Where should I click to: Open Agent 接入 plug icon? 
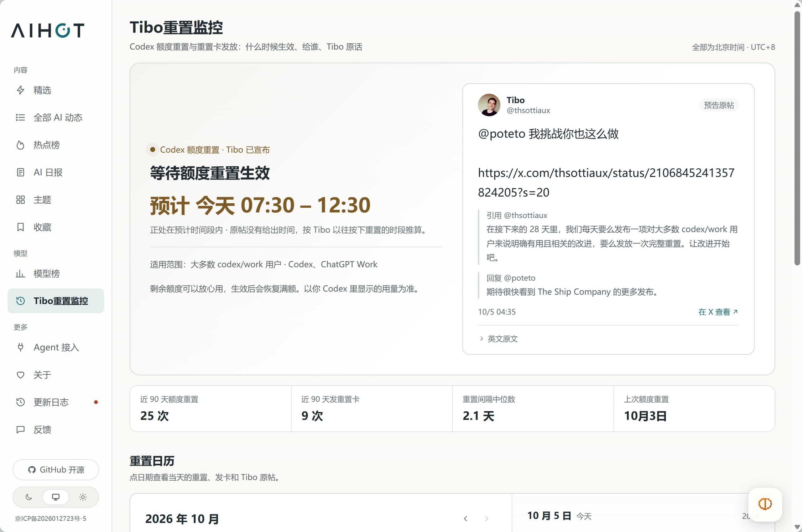[x=20, y=347]
